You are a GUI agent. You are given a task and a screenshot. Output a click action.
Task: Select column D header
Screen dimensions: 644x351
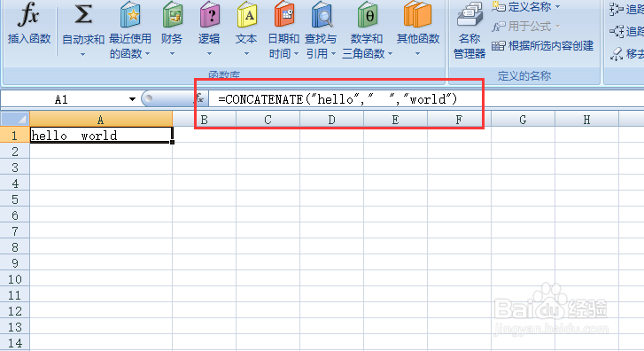pos(331,119)
